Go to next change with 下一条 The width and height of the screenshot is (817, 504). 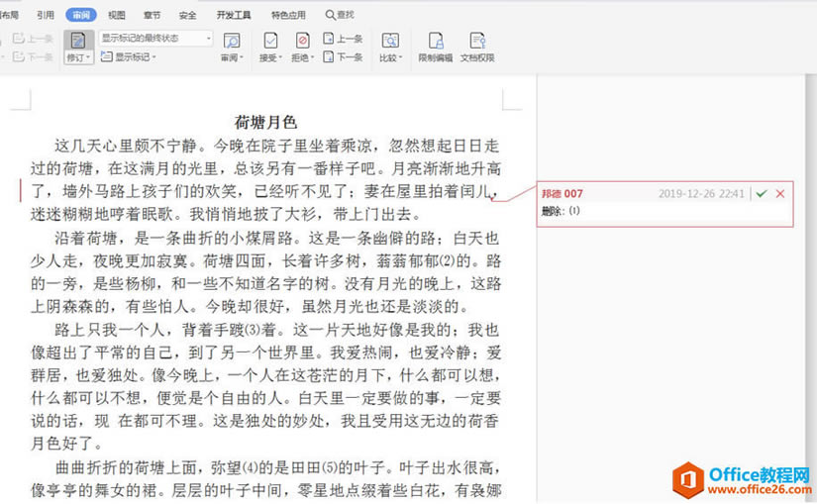tap(343, 56)
